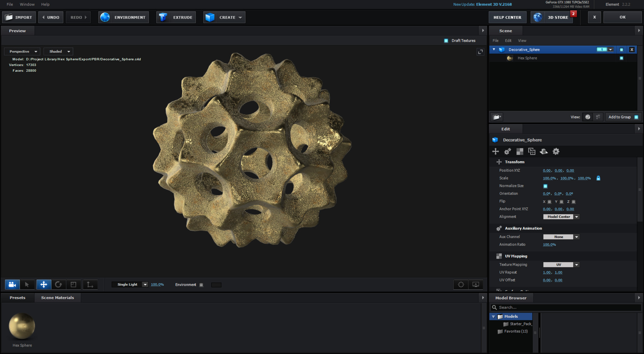Toggle visibility of the Hex Sphere layer
Viewport: 644px width, 354px height.
click(x=622, y=58)
